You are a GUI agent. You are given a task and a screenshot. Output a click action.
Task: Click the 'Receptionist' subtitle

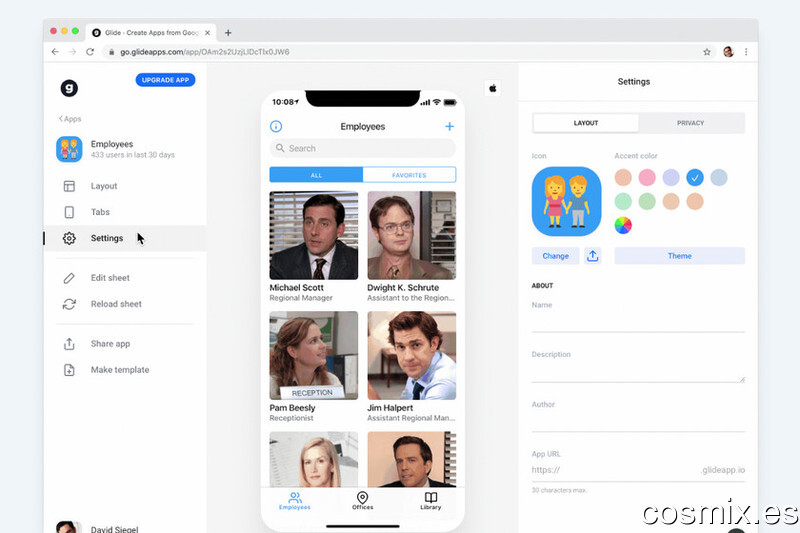[291, 418]
